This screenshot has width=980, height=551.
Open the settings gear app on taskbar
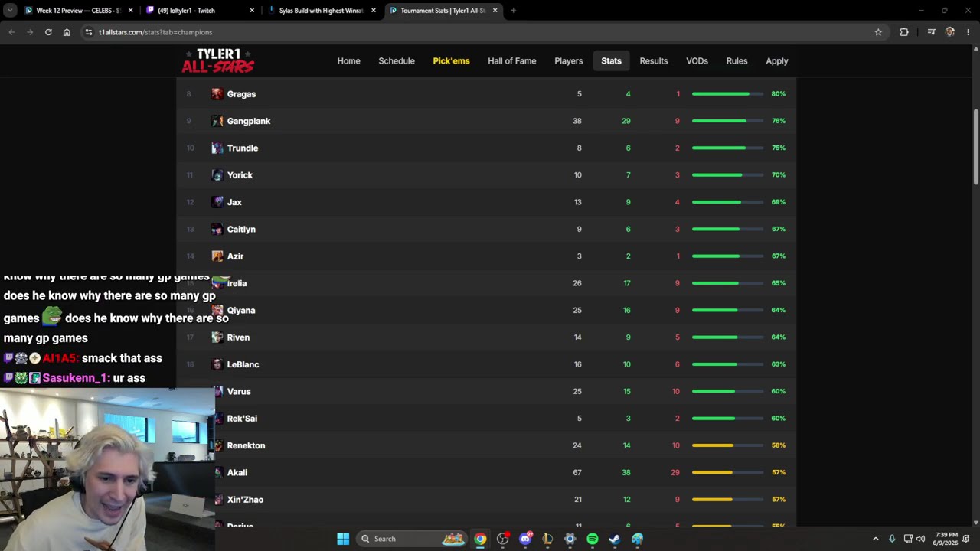coord(570,539)
